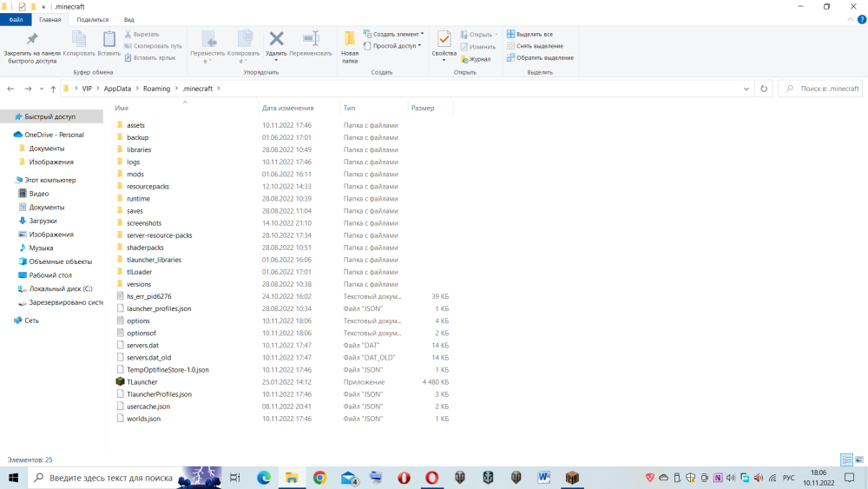The width and height of the screenshot is (868, 489).
Task: Sort by the Размер column header
Action: click(430, 108)
